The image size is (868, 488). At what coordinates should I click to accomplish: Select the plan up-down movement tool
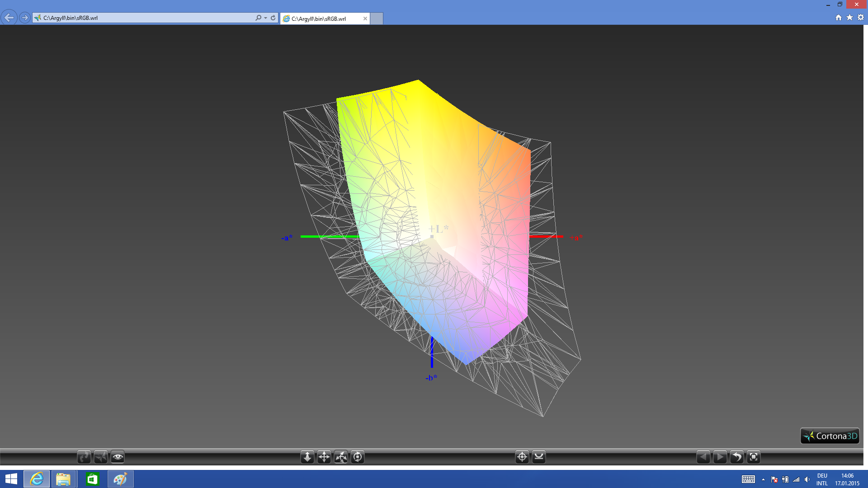point(307,457)
